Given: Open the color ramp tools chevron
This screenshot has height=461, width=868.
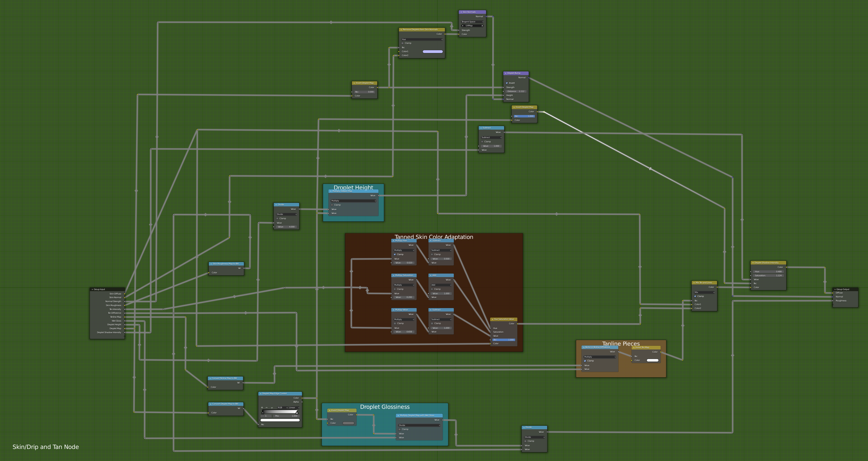Looking at the screenshot, I should coord(272,407).
